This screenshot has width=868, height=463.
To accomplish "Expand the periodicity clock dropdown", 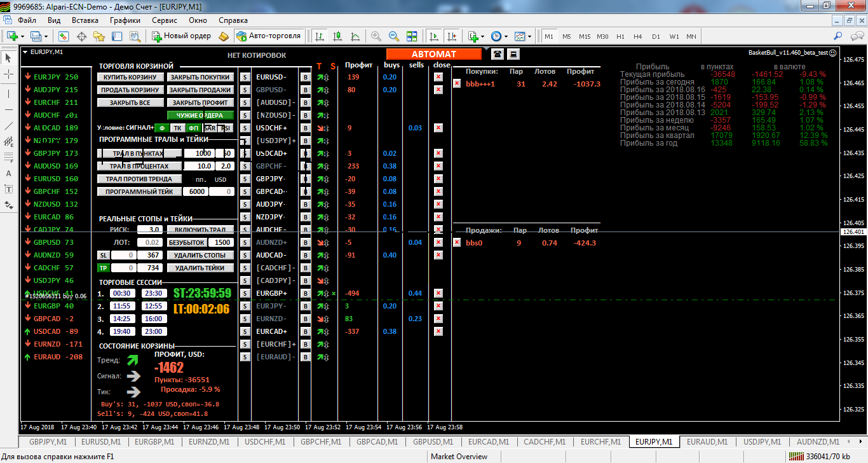I will pyautogui.click(x=506, y=36).
